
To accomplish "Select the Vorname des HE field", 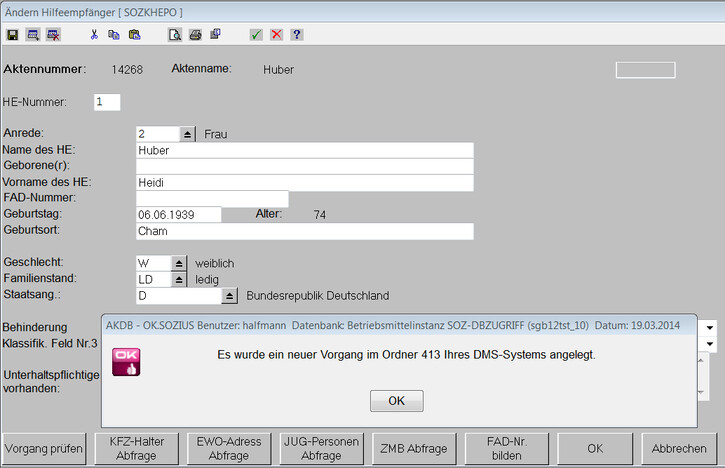I will 304,183.
